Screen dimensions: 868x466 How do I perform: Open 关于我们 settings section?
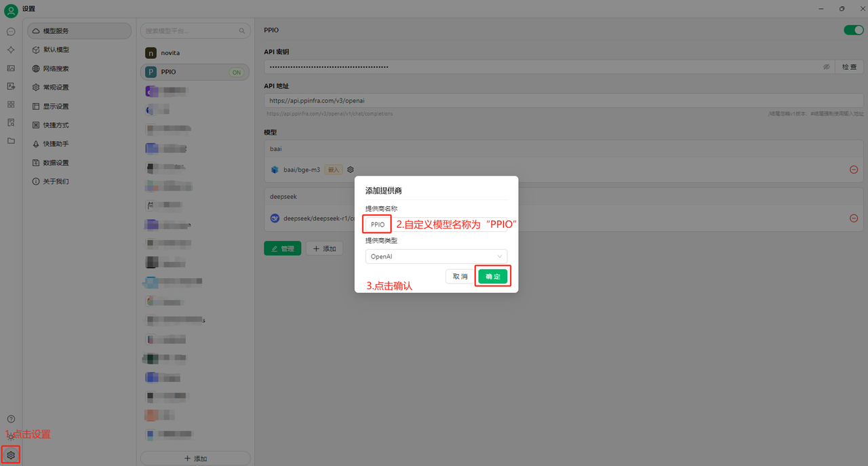(79, 182)
